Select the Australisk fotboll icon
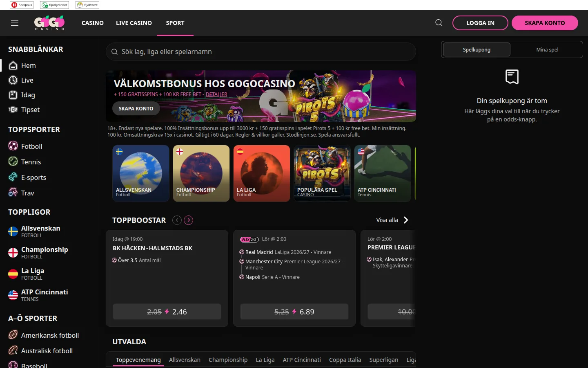 13,350
